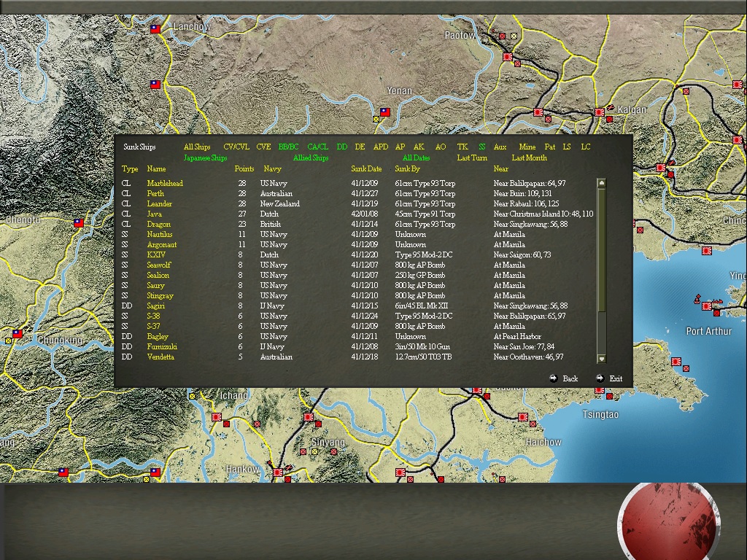Image resolution: width=747 pixels, height=560 pixels.
Task: Select the Chinese flag base at Yenan
Action: tap(385, 112)
